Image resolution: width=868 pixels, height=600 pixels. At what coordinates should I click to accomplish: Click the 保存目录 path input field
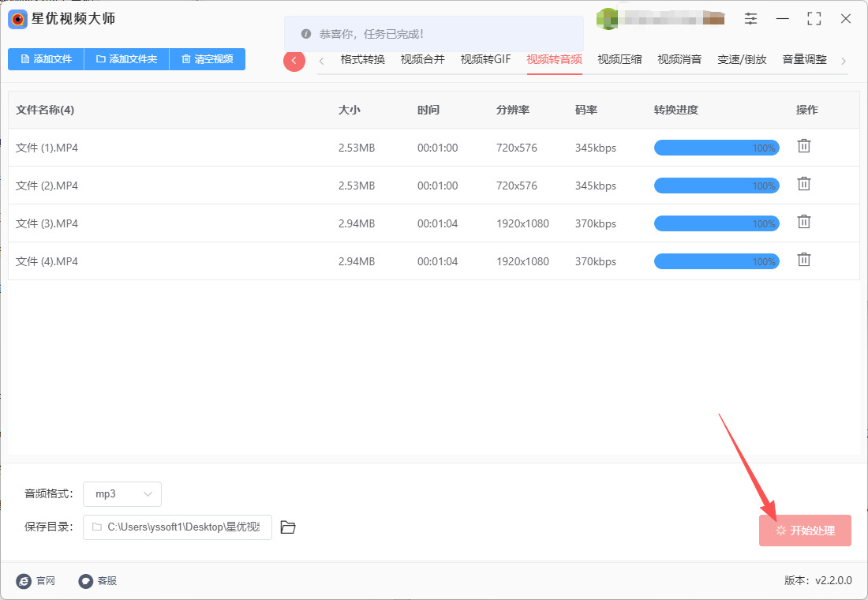pyautogui.click(x=177, y=527)
